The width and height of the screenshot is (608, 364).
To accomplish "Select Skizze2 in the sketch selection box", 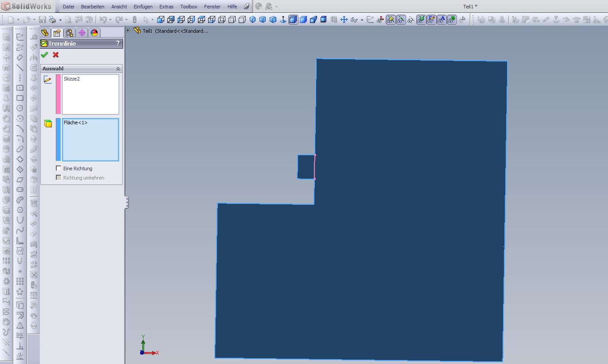I will click(72, 79).
